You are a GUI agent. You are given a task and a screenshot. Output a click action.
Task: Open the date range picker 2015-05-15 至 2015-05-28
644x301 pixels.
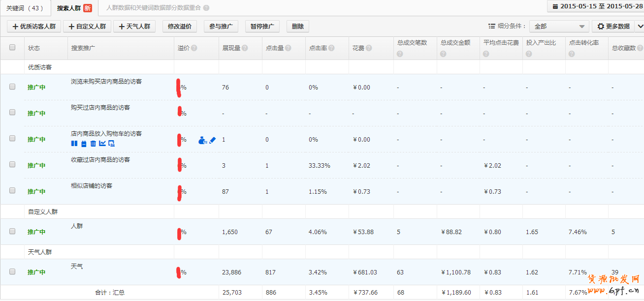point(597,6)
